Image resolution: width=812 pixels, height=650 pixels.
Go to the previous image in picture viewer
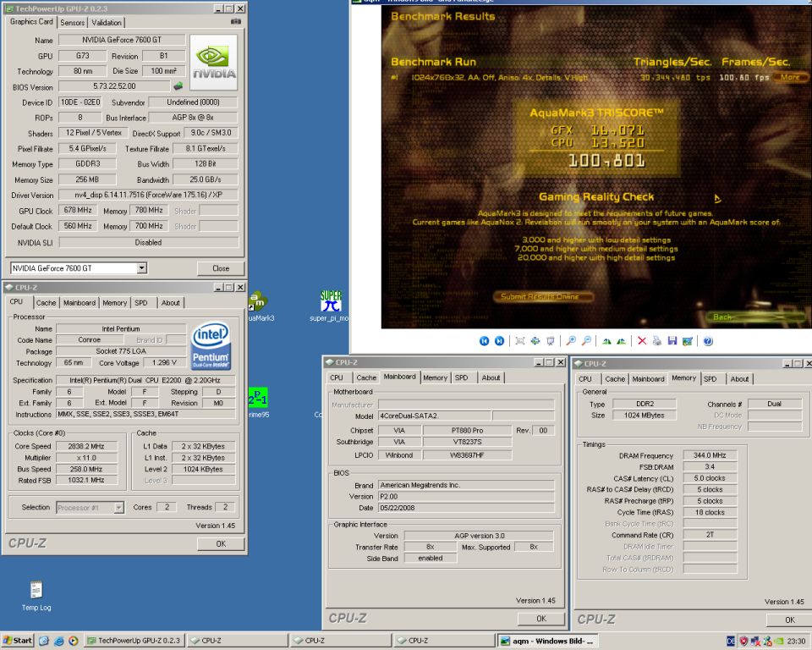coord(484,340)
